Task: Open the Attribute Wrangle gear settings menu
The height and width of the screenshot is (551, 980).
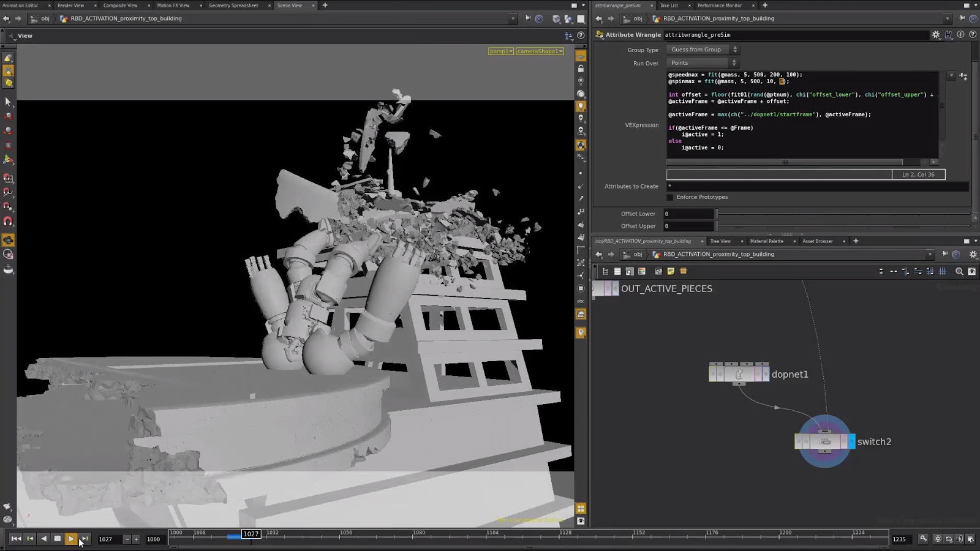Action: [936, 35]
